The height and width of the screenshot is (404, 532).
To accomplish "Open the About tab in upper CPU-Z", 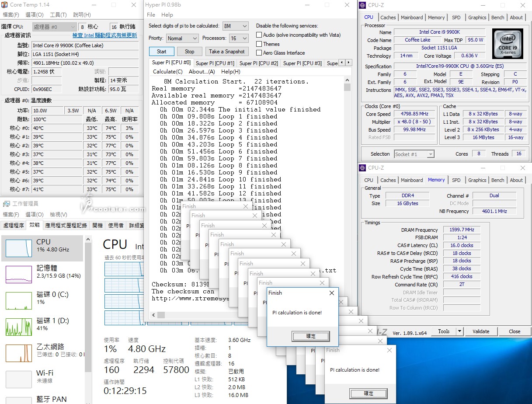I will [516, 17].
